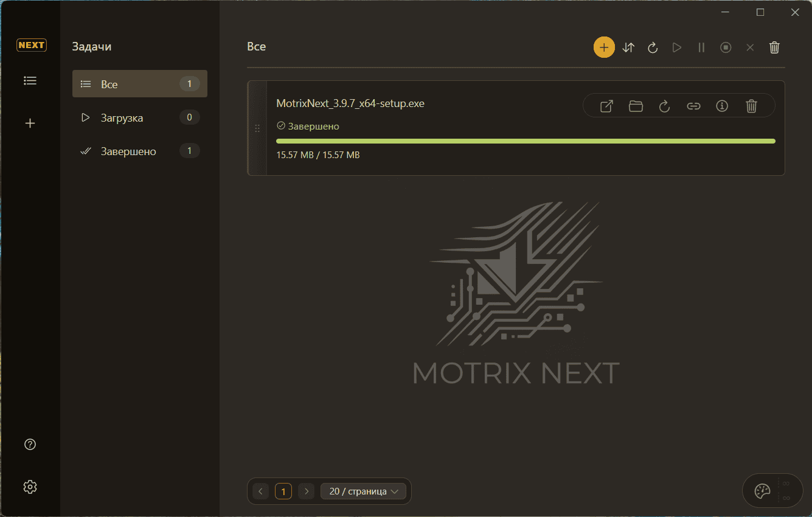Image resolution: width=812 pixels, height=517 pixels.
Task: Select page 1 in pagination
Action: pos(283,491)
